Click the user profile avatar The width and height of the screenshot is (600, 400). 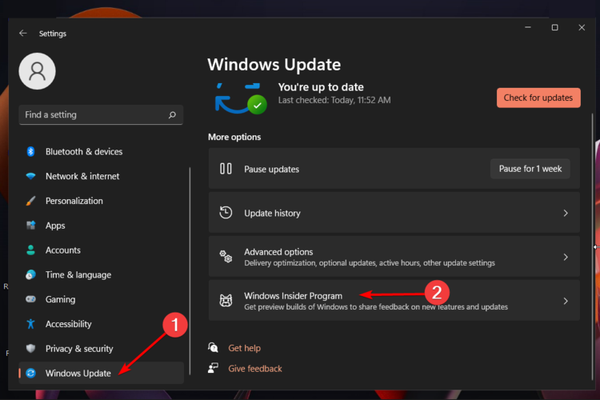pos(37,71)
